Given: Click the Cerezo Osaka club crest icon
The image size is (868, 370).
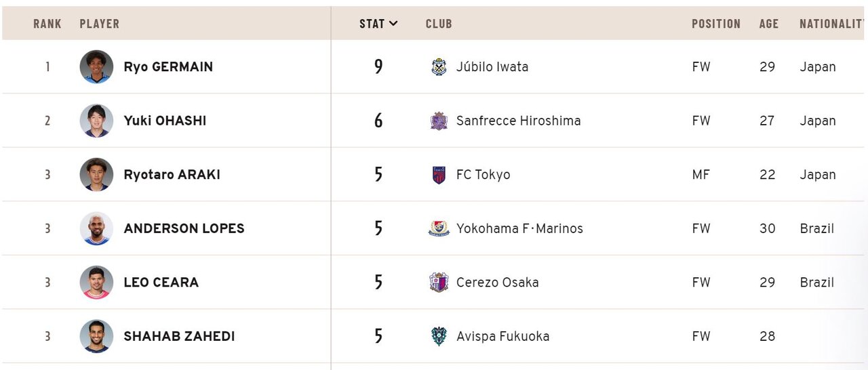Looking at the screenshot, I should coord(439,283).
